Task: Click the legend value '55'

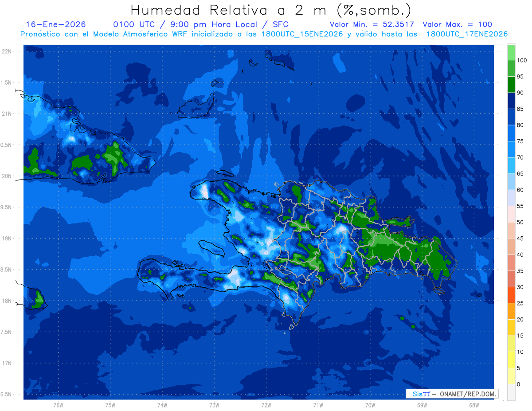Action: tap(520, 206)
